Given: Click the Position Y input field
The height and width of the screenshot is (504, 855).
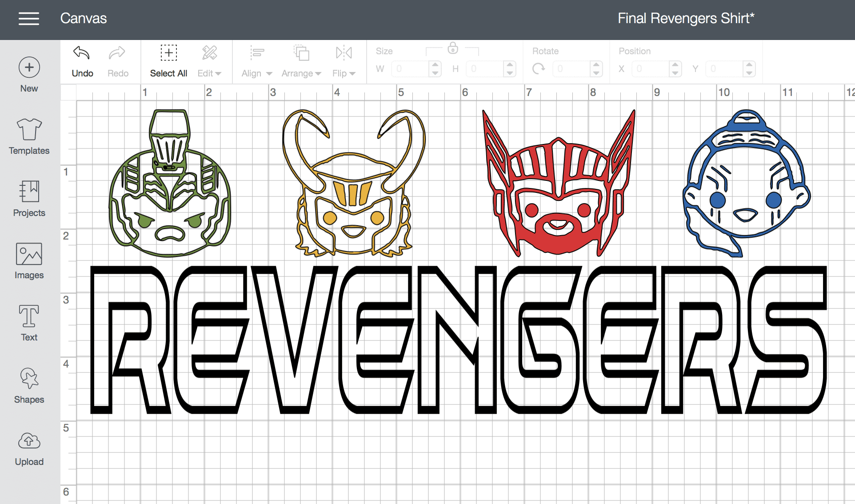Looking at the screenshot, I should tap(725, 69).
